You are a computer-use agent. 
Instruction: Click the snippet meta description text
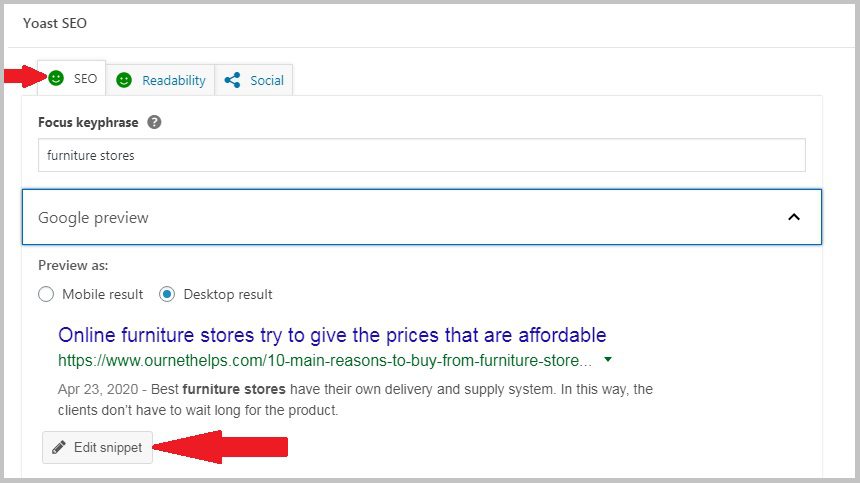pos(355,400)
